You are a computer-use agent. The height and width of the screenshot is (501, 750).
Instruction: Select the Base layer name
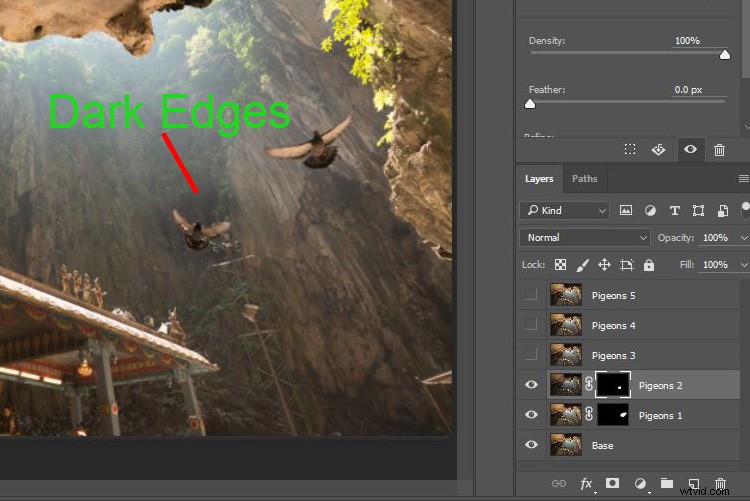(x=603, y=445)
